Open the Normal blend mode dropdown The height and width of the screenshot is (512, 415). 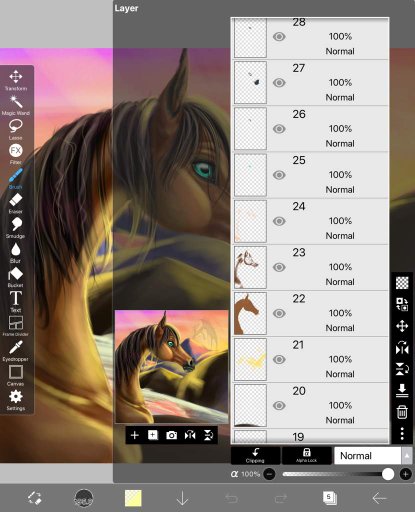click(x=368, y=456)
